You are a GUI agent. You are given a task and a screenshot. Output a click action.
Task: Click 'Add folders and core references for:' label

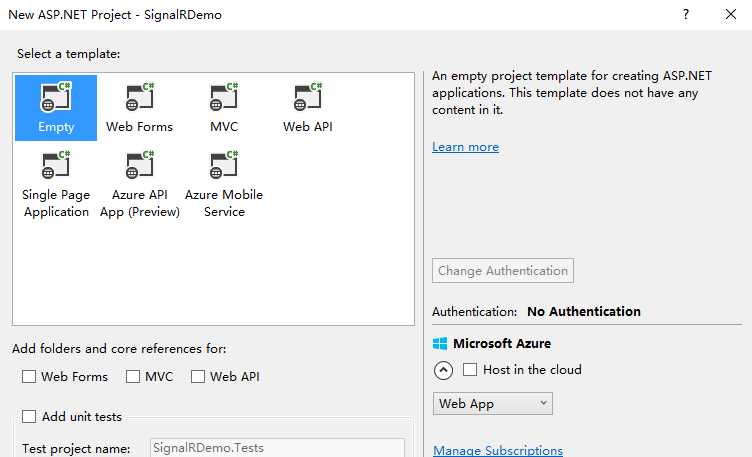click(x=119, y=349)
